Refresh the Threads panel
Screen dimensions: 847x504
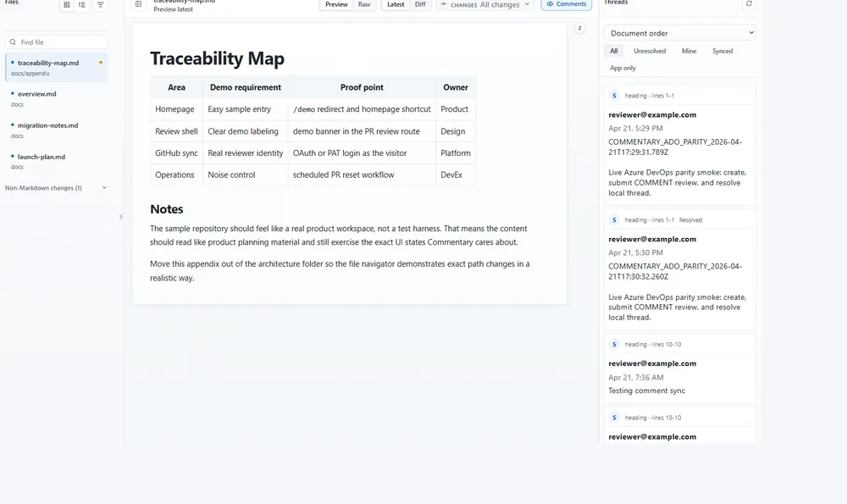coord(749,3)
